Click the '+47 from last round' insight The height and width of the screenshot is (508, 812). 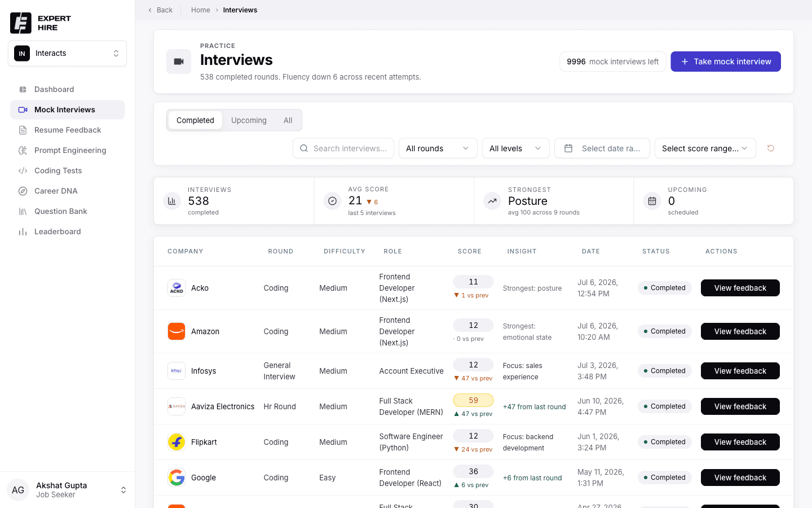535,406
